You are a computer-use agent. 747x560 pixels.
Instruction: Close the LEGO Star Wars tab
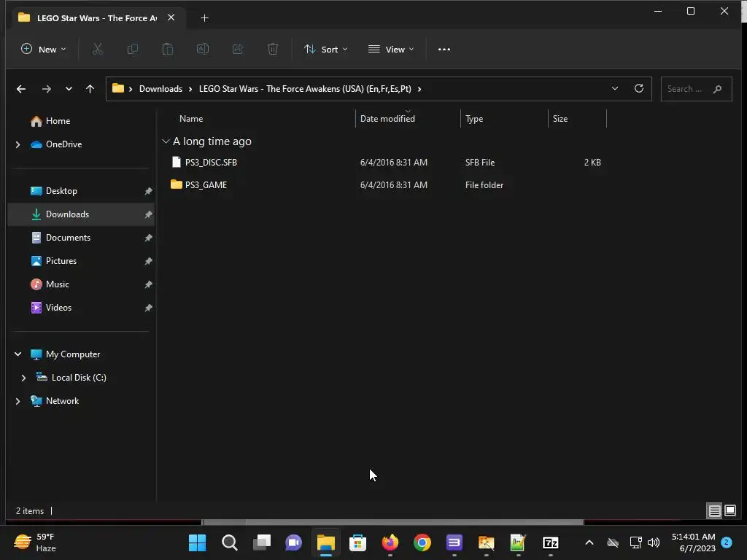pyautogui.click(x=171, y=17)
